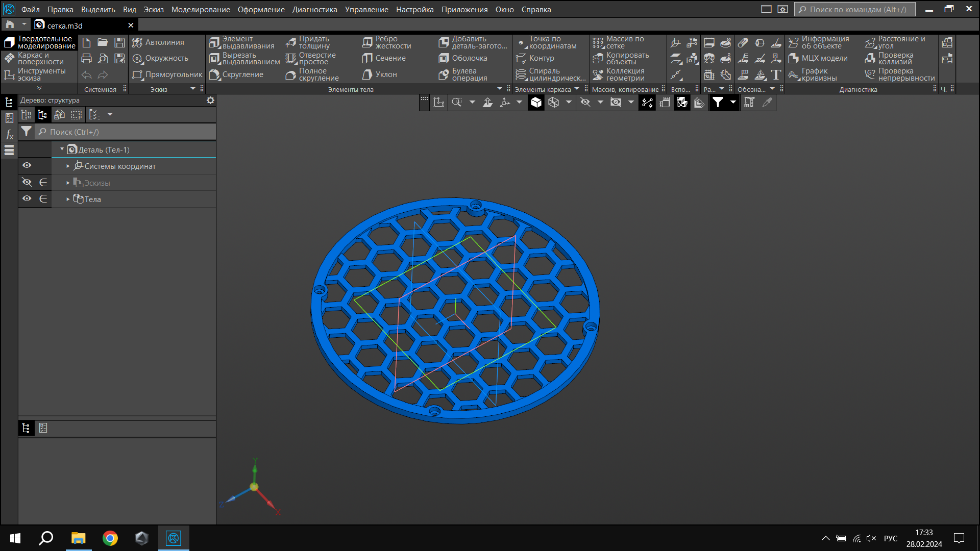This screenshot has width=980, height=551.
Task: Expand the Системы координат tree node
Action: pyautogui.click(x=68, y=166)
